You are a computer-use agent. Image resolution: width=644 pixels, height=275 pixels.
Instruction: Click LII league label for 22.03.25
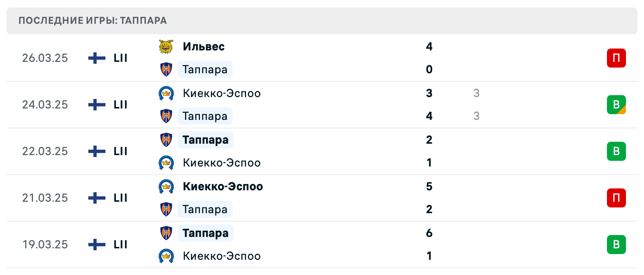[121, 151]
